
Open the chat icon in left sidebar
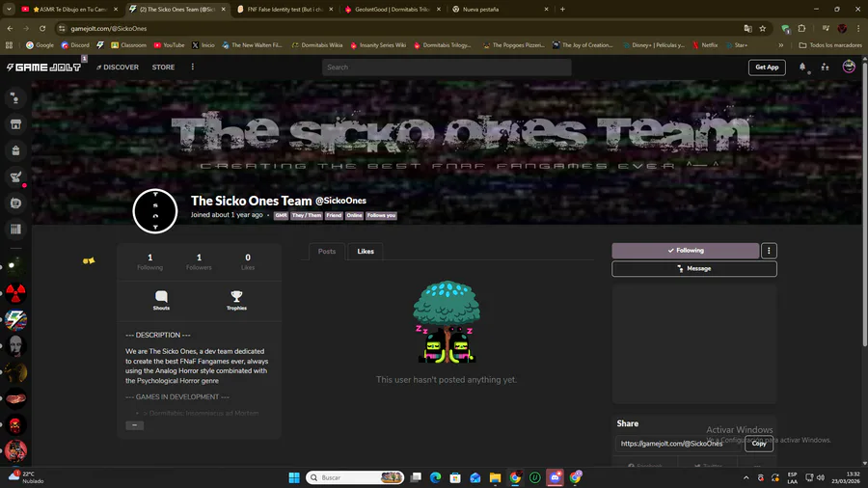point(15,98)
